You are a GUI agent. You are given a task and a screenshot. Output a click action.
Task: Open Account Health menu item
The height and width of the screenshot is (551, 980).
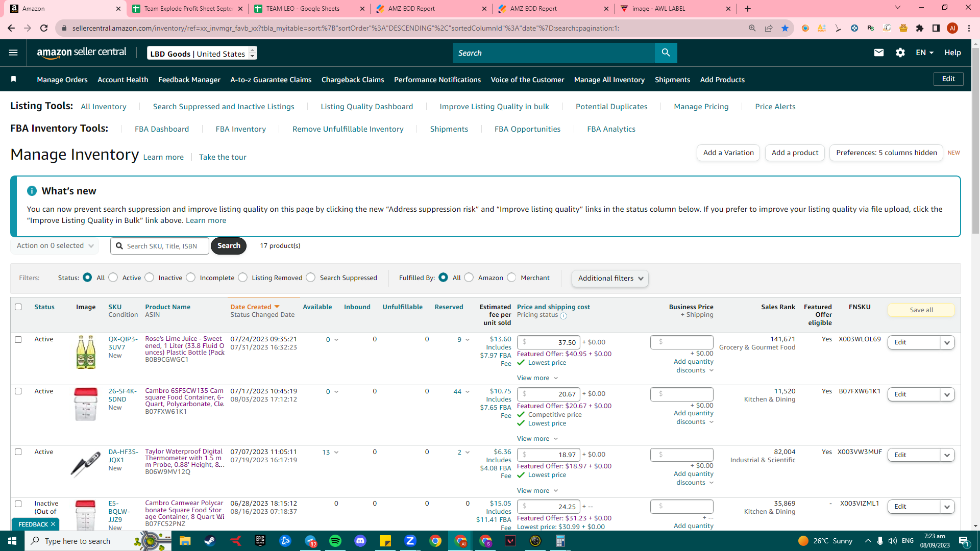point(122,80)
